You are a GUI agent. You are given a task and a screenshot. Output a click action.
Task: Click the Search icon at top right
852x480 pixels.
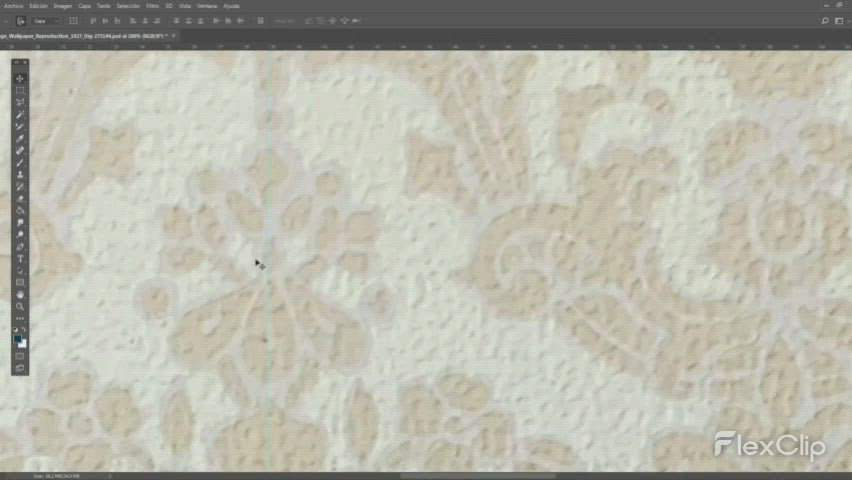click(x=823, y=20)
